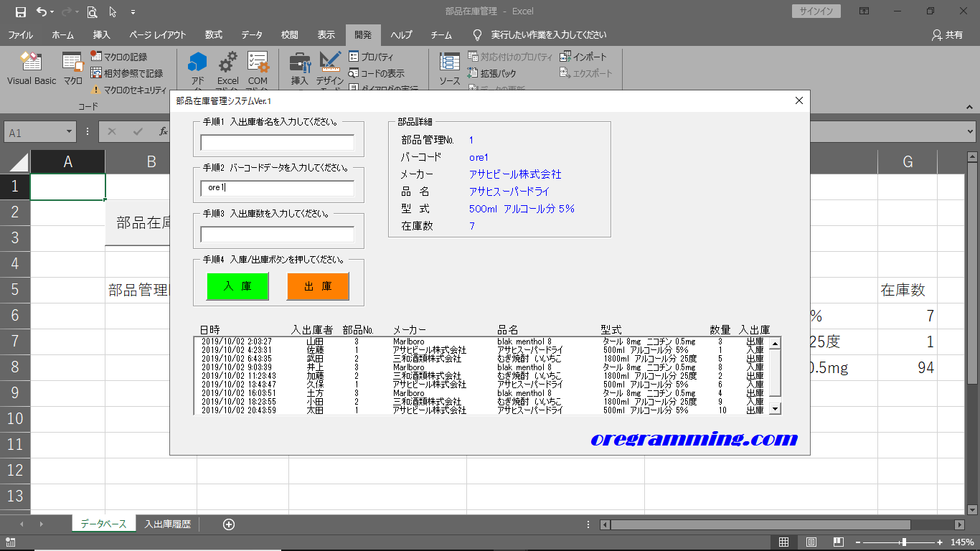
Task: Select history row for 久保 at 13:43:47
Action: (x=481, y=385)
